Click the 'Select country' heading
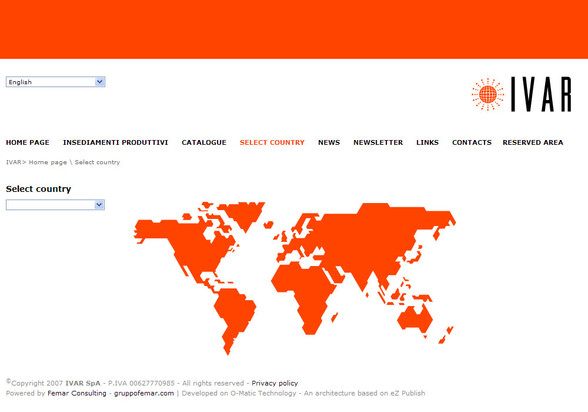This screenshot has height=412, width=588. pyautogui.click(x=39, y=189)
